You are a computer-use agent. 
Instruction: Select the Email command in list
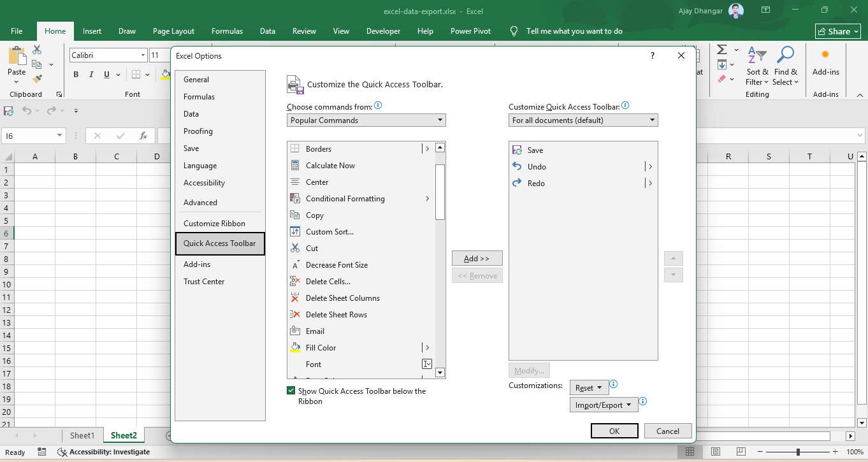point(361,331)
